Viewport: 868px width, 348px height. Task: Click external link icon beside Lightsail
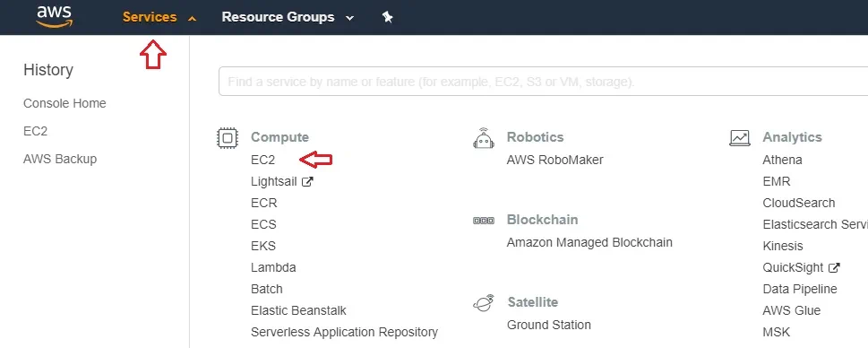pyautogui.click(x=307, y=181)
